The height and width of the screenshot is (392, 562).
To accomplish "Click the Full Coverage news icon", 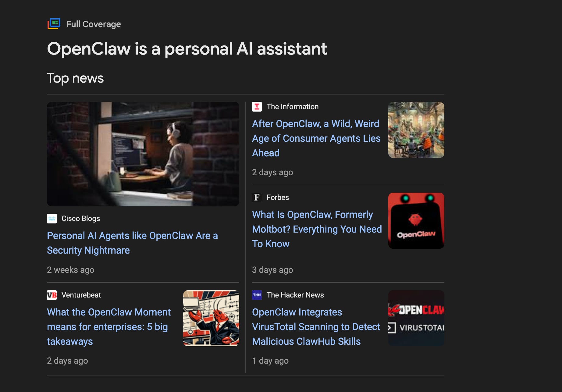I will 54,24.
